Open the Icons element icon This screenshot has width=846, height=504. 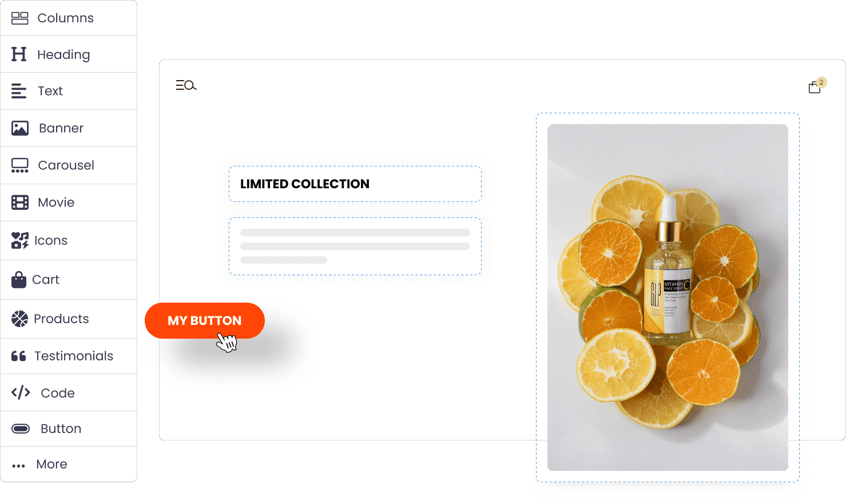coord(20,240)
